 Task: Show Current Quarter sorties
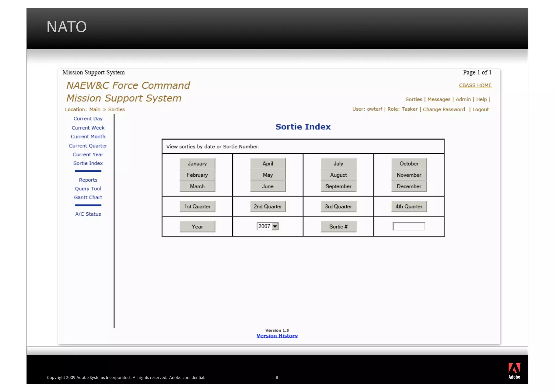click(88, 146)
